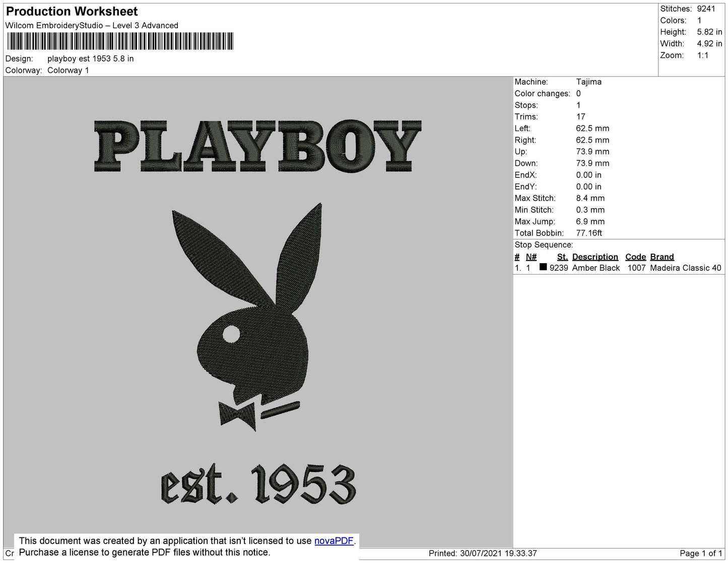Click the 'Printed: 30/07/2021 19.33.37' footer
Screen dimensions: 728x563
(483, 553)
